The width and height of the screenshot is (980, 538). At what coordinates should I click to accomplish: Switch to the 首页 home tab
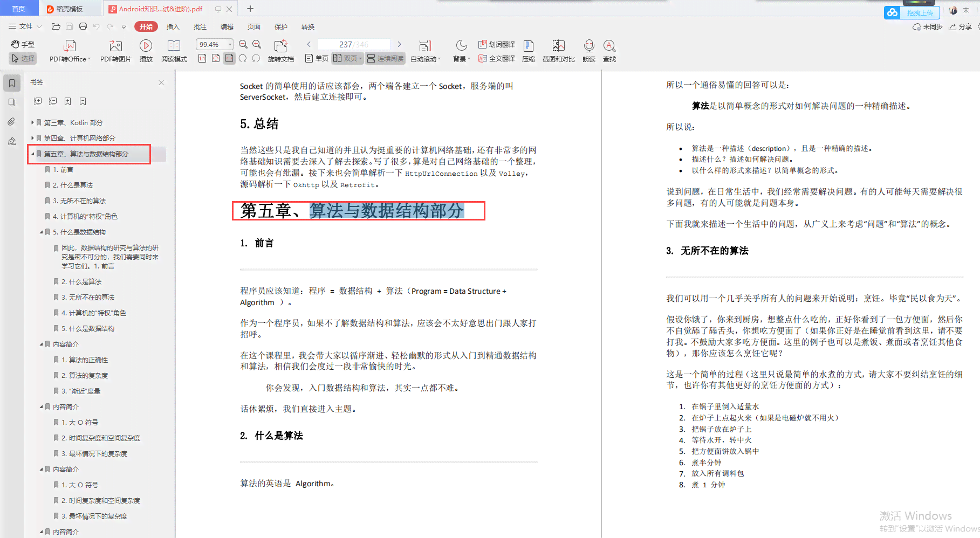19,9
